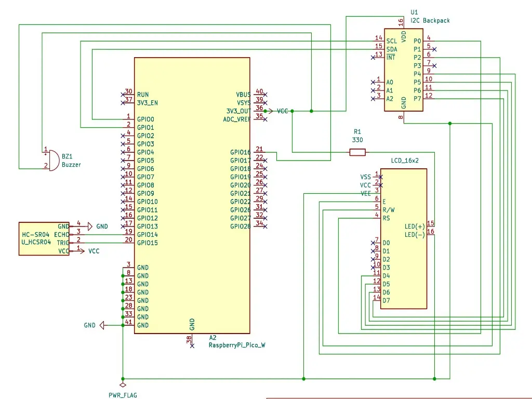532x399 pixels.
Task: Click the Buzzer value text
Action: click(71, 165)
